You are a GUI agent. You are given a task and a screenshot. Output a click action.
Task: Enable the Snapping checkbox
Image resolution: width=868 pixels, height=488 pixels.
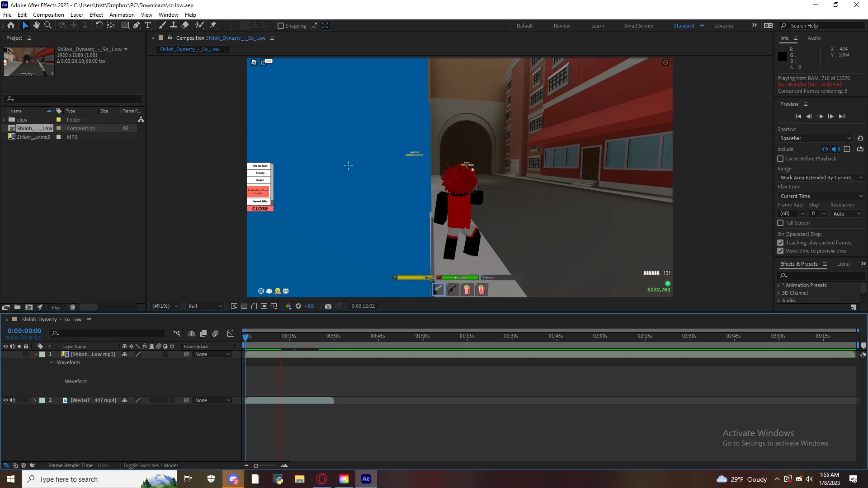pyautogui.click(x=281, y=26)
